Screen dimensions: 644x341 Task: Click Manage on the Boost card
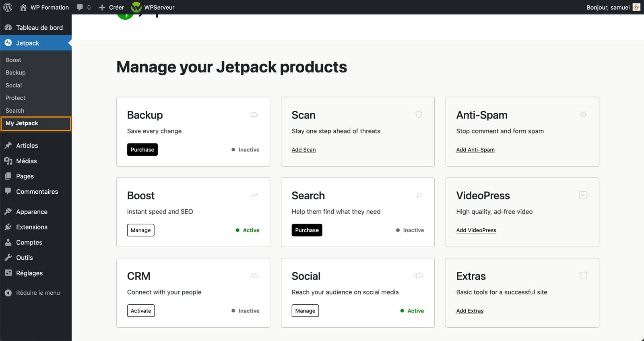coord(141,230)
